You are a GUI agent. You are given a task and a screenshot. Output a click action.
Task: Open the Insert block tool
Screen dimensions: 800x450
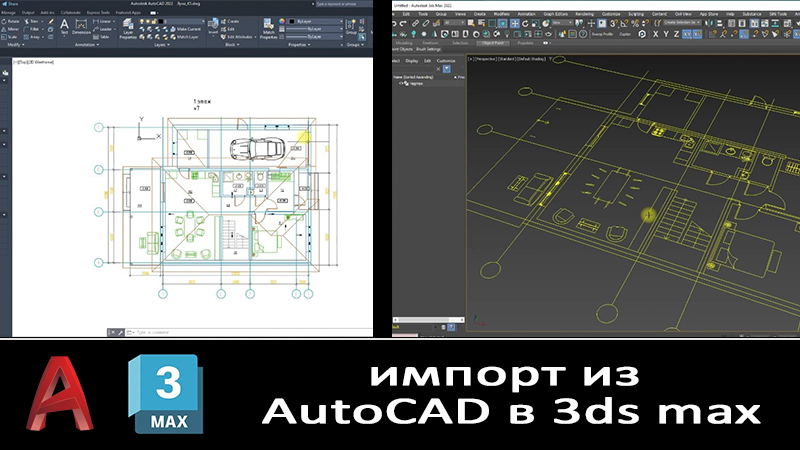point(213,26)
